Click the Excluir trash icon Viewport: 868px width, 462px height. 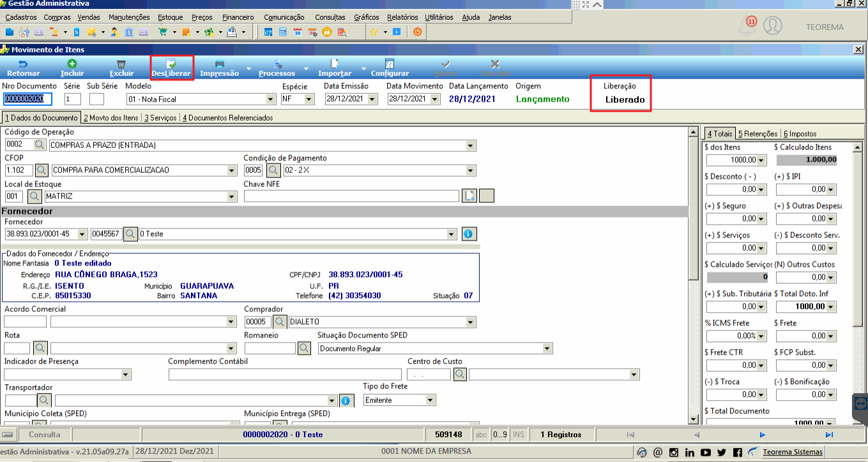(121, 64)
